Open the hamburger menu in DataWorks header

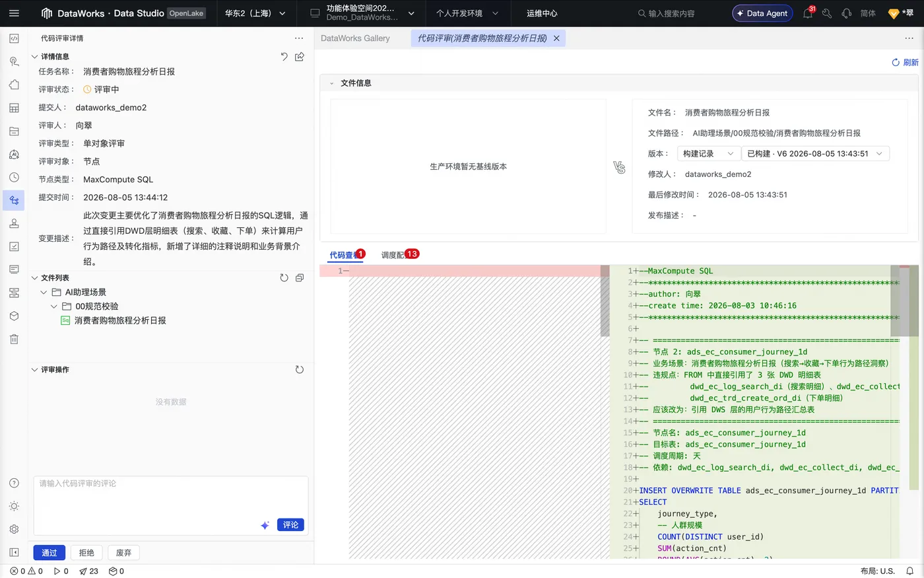tap(14, 13)
